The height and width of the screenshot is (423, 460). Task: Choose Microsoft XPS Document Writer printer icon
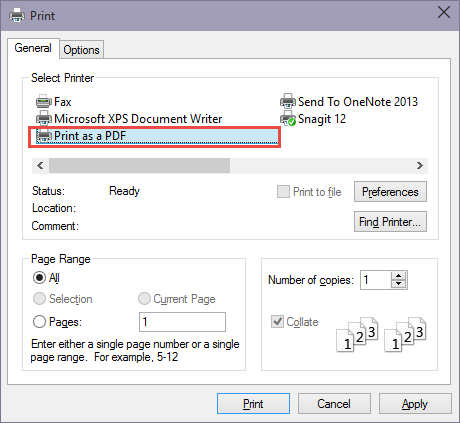click(x=44, y=119)
